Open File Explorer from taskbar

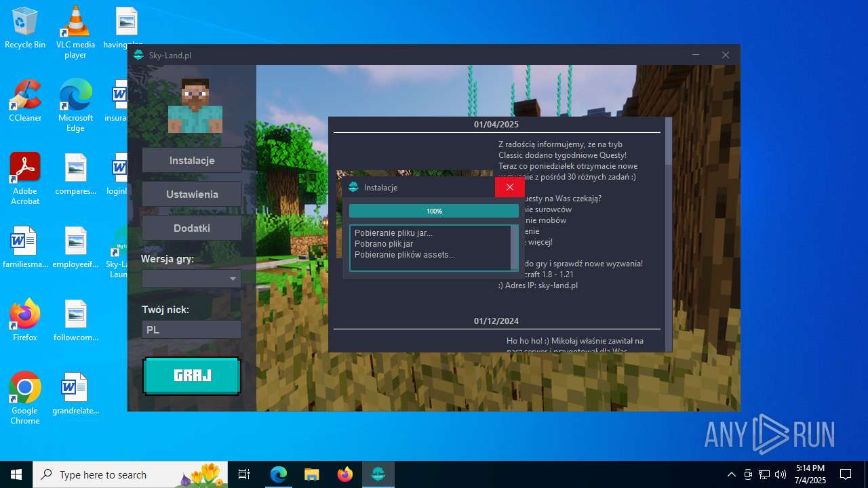(312, 474)
